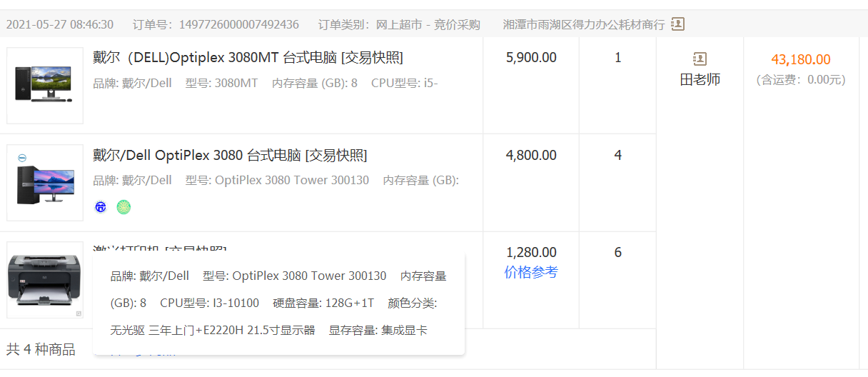Click the 价格参考 link
This screenshot has width=868, height=377.
pyautogui.click(x=531, y=272)
